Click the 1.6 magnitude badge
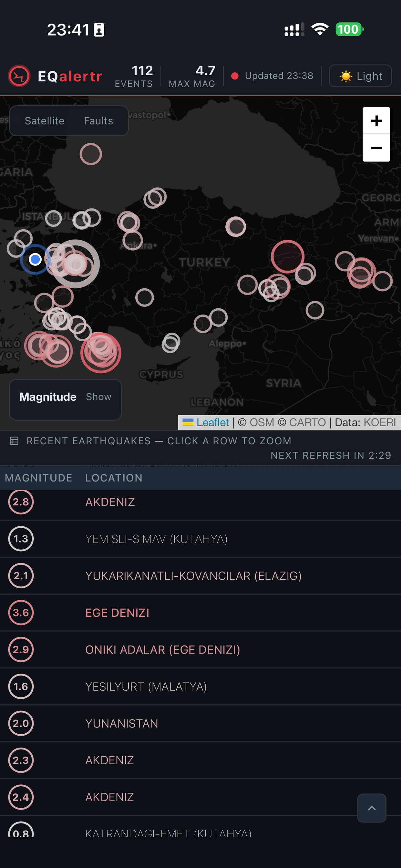Screen dimensions: 401x868 click(x=21, y=687)
